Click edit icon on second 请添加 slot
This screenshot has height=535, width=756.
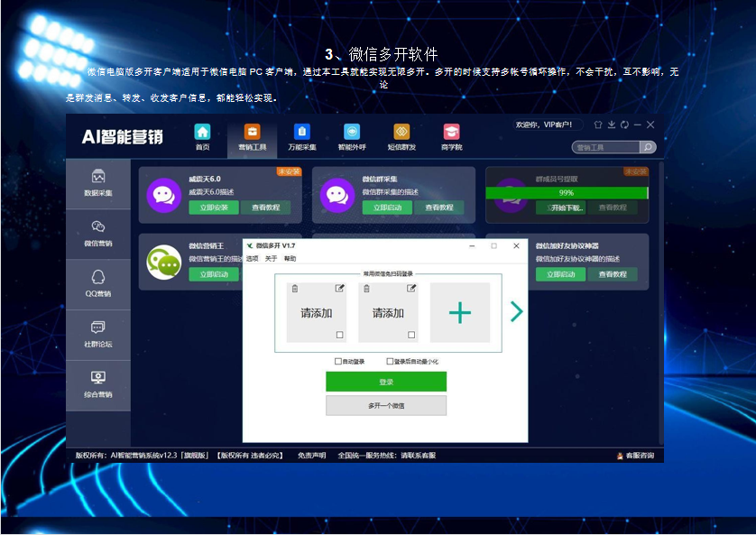pos(411,288)
